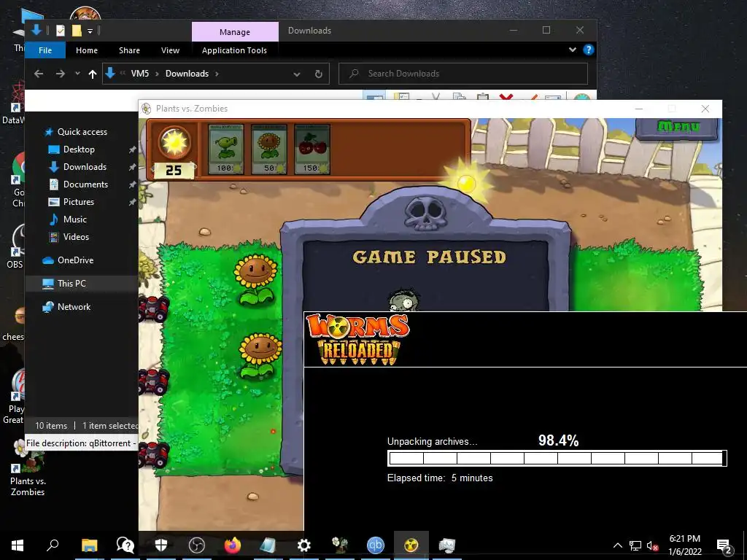Image resolution: width=747 pixels, height=560 pixels.
Task: Click the upper sunflower plant on the lawn
Action: tap(256, 280)
